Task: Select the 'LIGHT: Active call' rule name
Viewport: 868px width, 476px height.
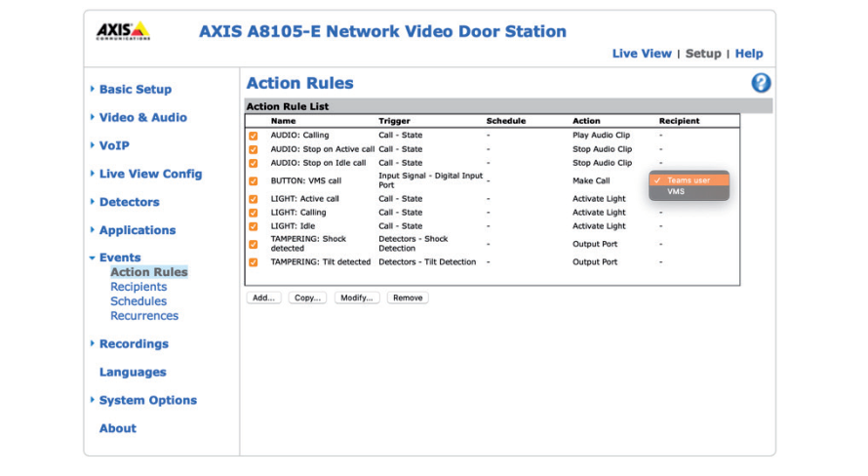Action: pos(304,199)
